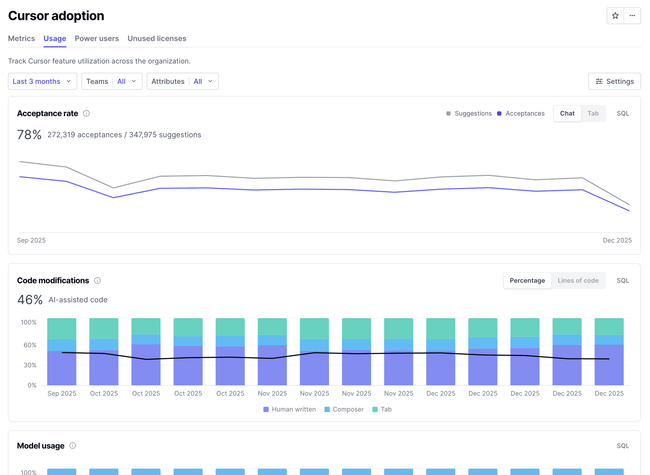Click the '272,319 acceptances / 347,975 suggestions' text
The image size is (650, 475).
point(124,135)
